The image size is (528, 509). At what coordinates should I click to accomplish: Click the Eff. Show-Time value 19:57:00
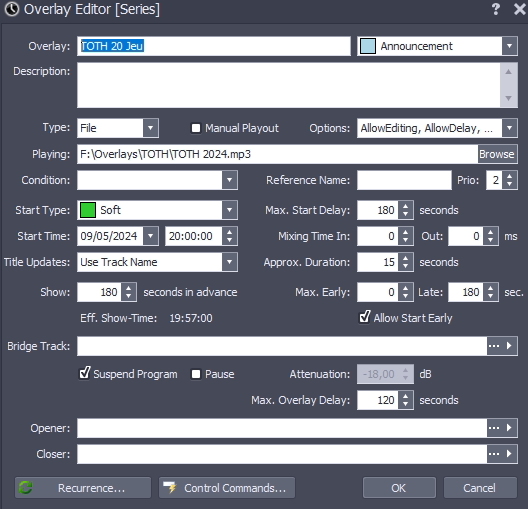(x=191, y=318)
